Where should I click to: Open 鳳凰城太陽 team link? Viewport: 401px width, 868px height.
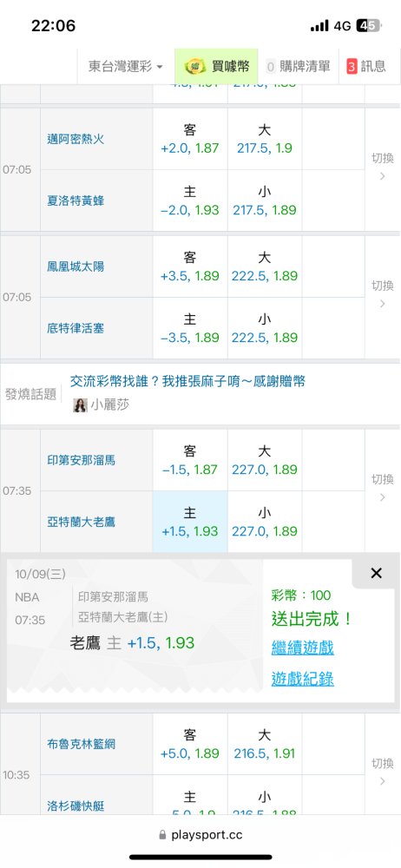tap(76, 266)
